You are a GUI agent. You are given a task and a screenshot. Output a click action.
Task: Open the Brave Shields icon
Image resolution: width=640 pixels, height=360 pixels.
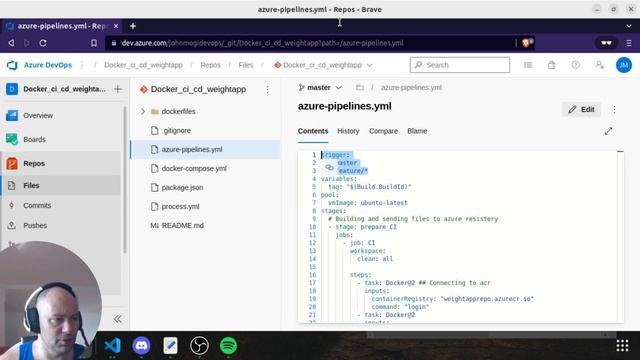(527, 43)
